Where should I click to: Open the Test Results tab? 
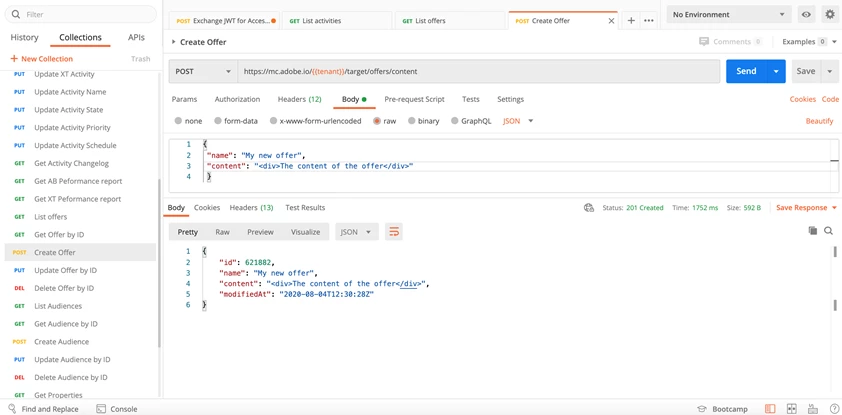(x=305, y=208)
